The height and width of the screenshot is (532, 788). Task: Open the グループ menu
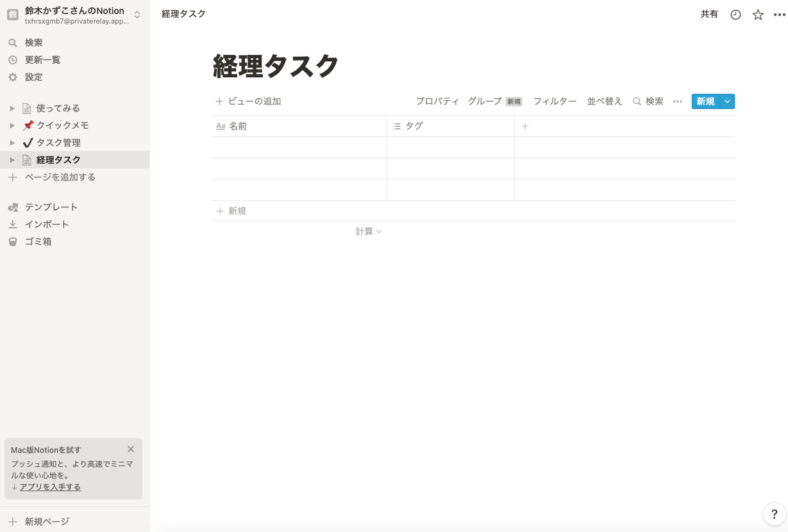[485, 101]
